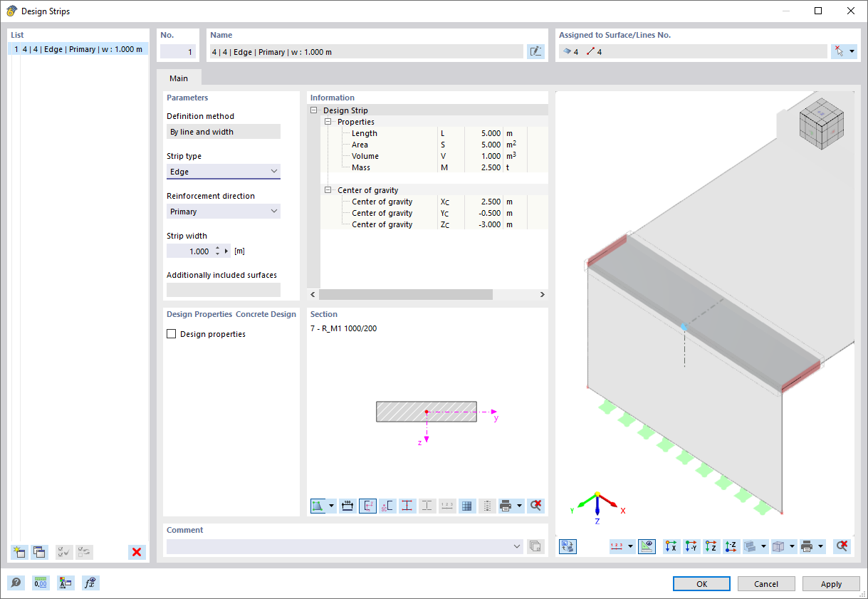The height and width of the screenshot is (599, 868).
Task: Edit the design strip name icon
Action: [535, 51]
